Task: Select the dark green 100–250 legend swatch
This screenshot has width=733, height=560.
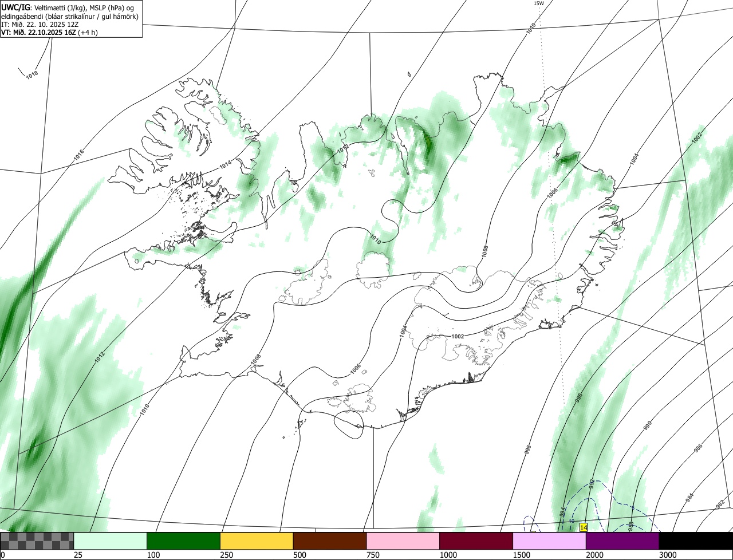Action: point(183,541)
